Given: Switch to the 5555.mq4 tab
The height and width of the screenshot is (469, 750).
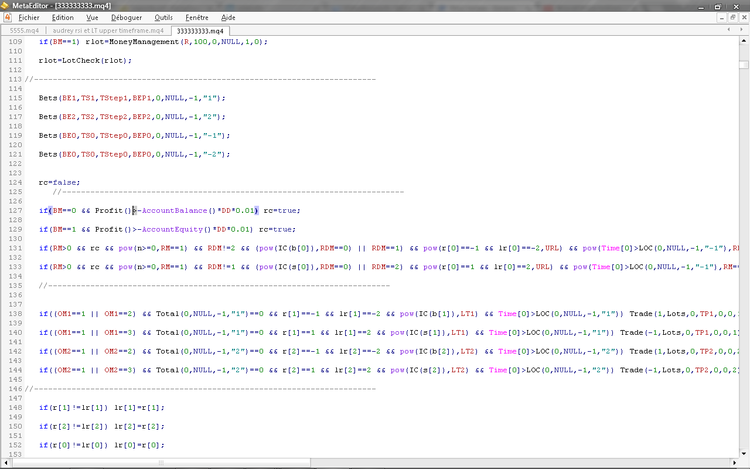Looking at the screenshot, I should (x=25, y=31).
